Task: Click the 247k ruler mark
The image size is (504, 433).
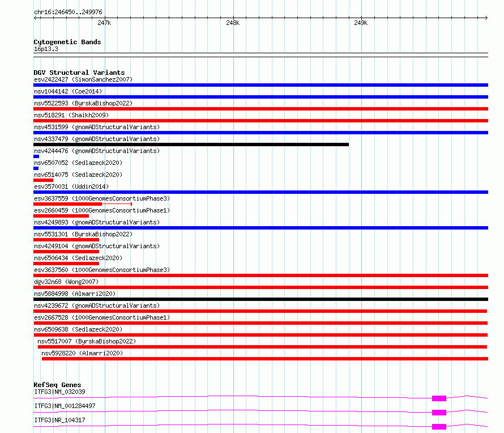Action: (104, 23)
